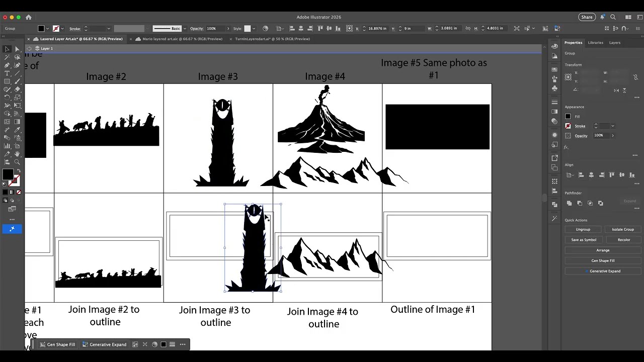This screenshot has height=362, width=644.
Task: Open the Color panel icon in dock
Action: (x=554, y=46)
